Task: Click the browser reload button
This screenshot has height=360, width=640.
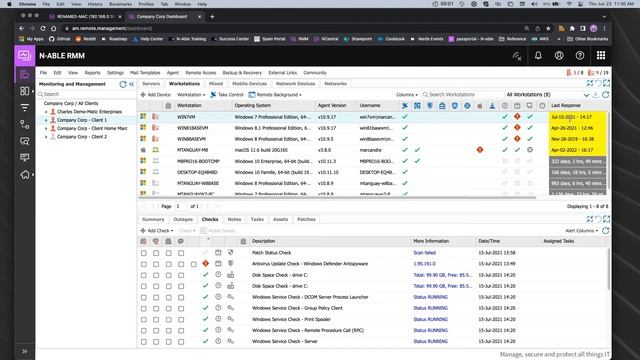Action: tap(43, 29)
